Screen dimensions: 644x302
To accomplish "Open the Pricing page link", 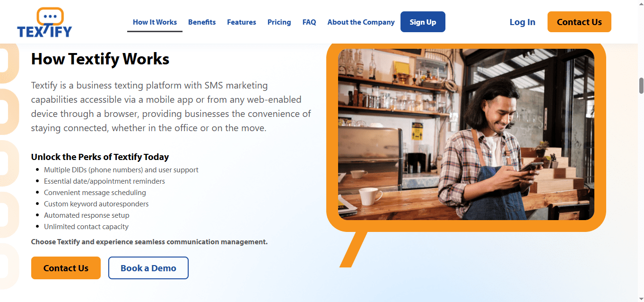I will pyautogui.click(x=279, y=22).
